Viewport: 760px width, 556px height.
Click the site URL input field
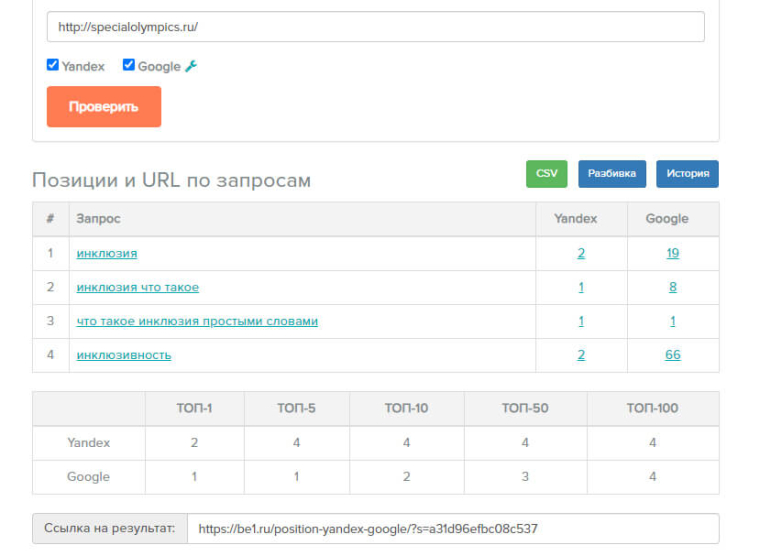tap(375, 27)
